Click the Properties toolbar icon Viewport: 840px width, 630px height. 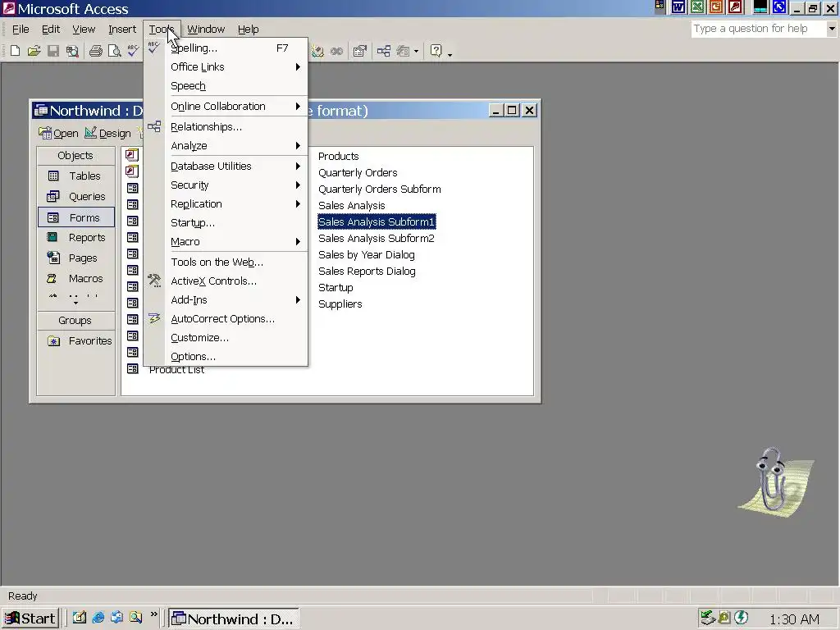[x=359, y=51]
